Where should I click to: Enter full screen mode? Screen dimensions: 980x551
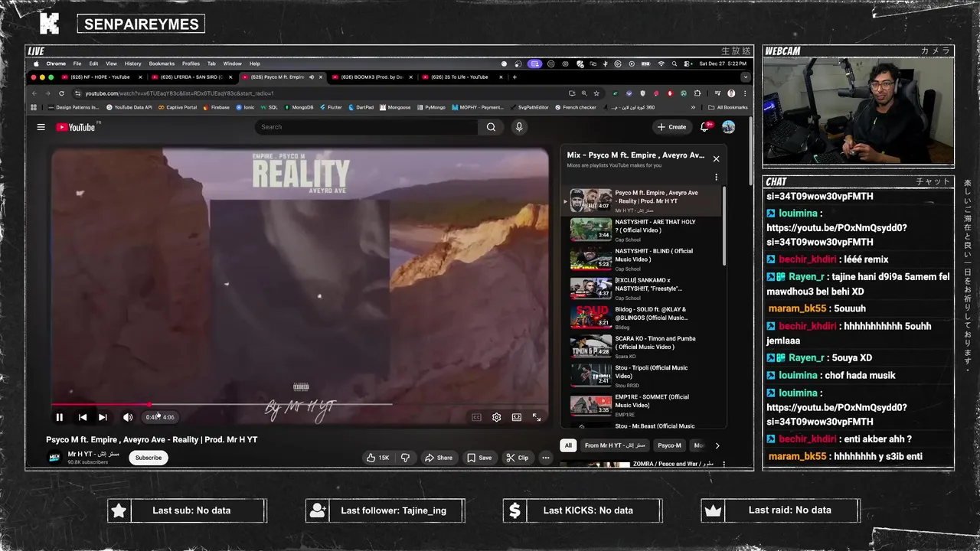[x=537, y=417]
